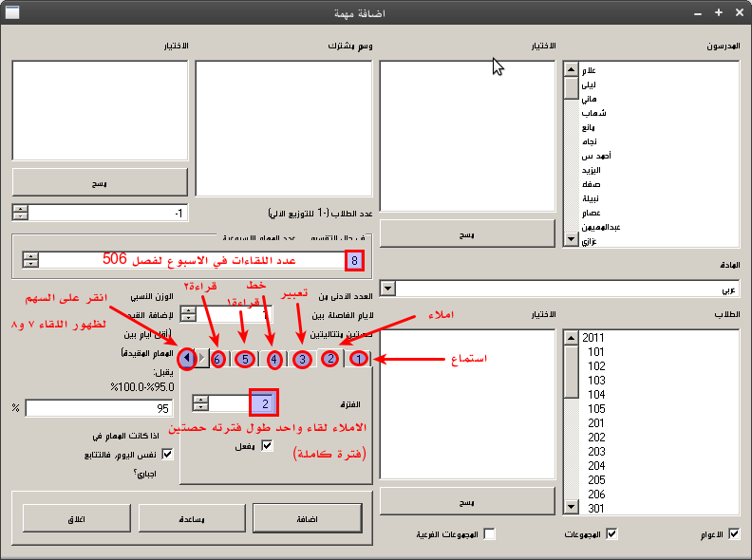752x560 pixels.
Task: Click the window menu icon in title bar
Action: [x=13, y=12]
